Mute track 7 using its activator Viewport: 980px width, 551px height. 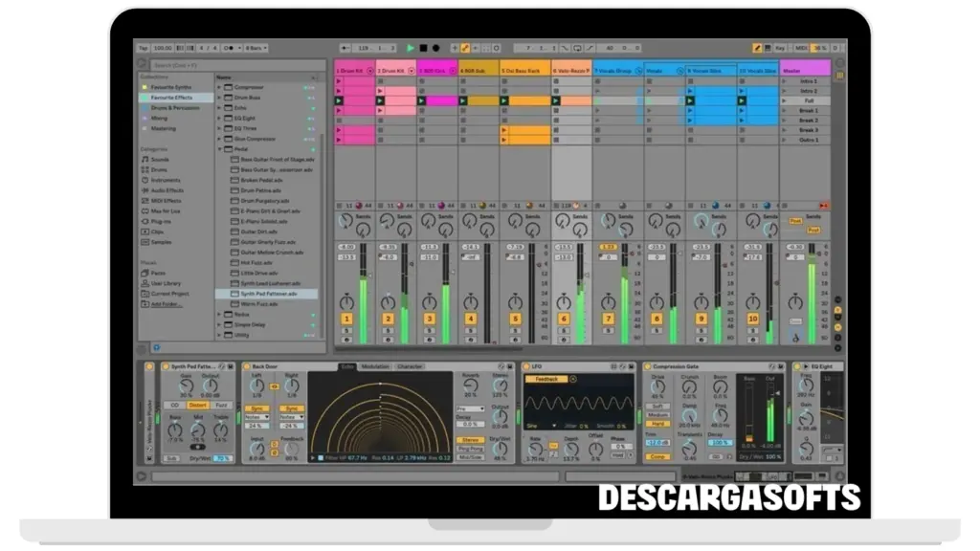coord(608,319)
